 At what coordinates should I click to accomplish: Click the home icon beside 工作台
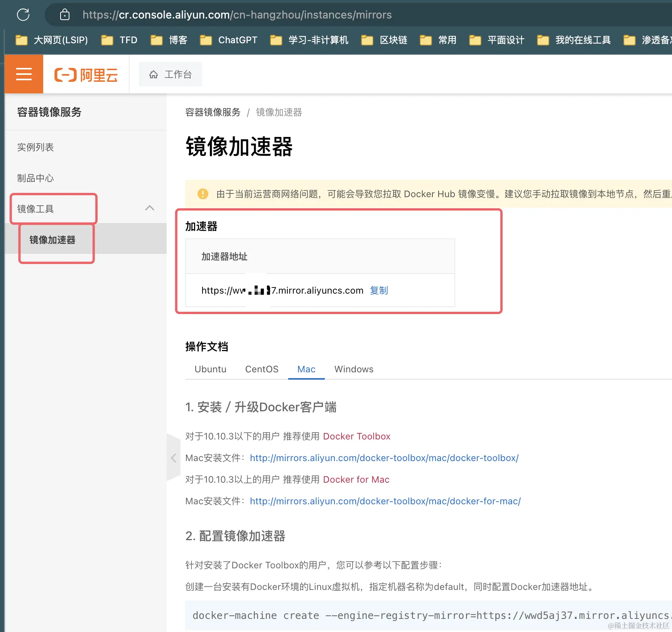pyautogui.click(x=154, y=74)
